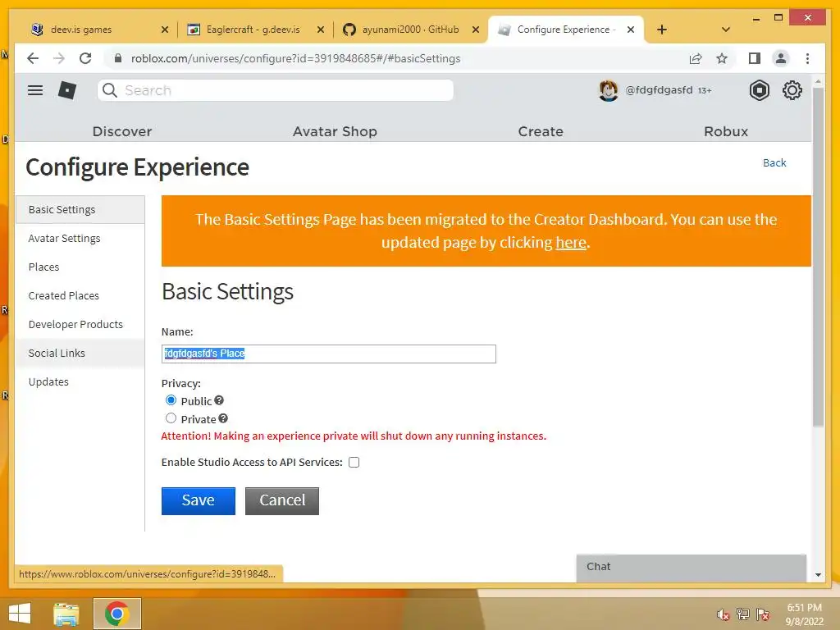Click the browser address bar URL
Screen dimensions: 840x630
click(295, 58)
